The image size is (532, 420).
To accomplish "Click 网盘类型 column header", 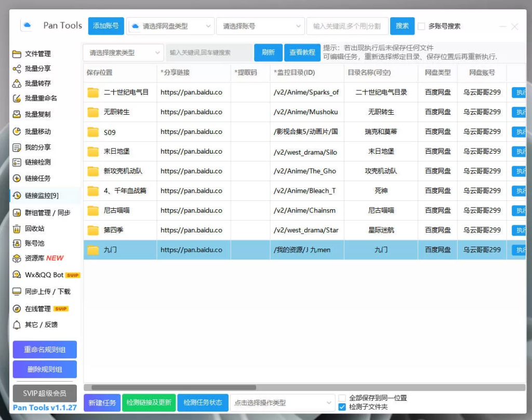I will pyautogui.click(x=437, y=73).
